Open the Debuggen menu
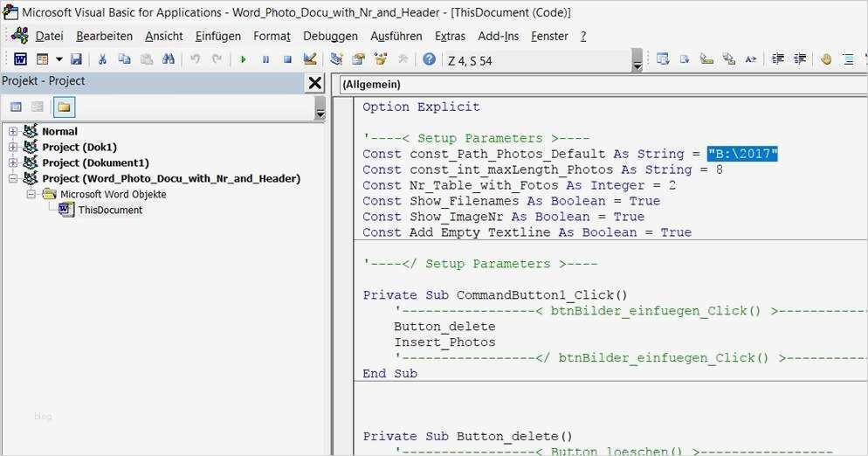 (x=330, y=36)
